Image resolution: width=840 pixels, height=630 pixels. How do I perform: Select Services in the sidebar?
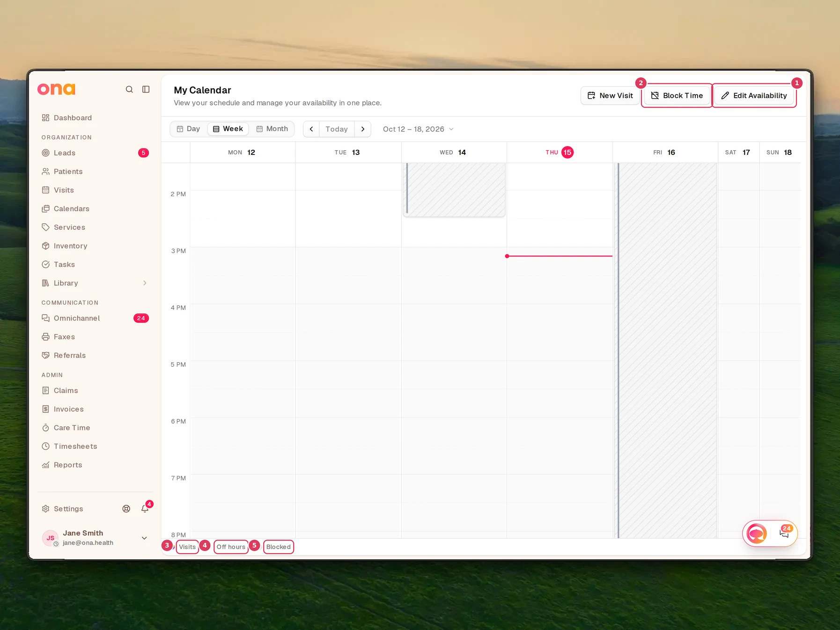tap(95, 227)
